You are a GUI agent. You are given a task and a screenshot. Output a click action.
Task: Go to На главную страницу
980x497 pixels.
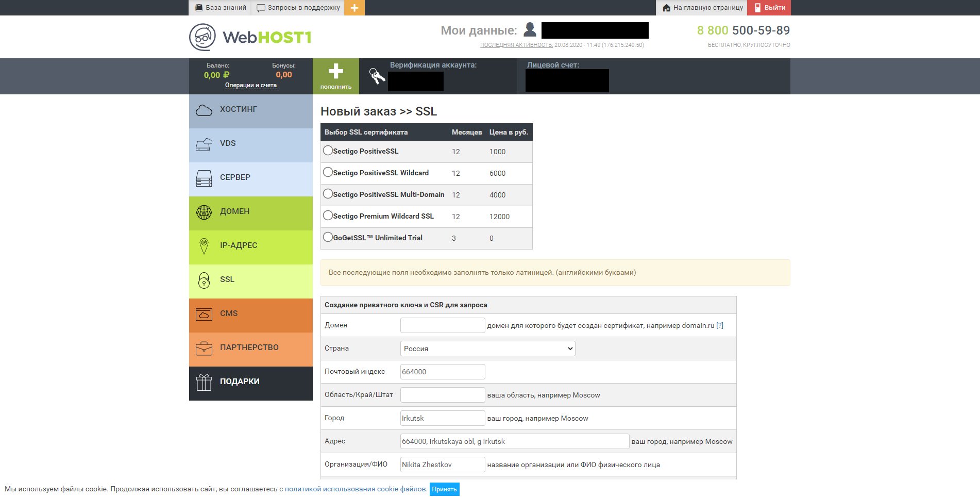click(x=702, y=8)
